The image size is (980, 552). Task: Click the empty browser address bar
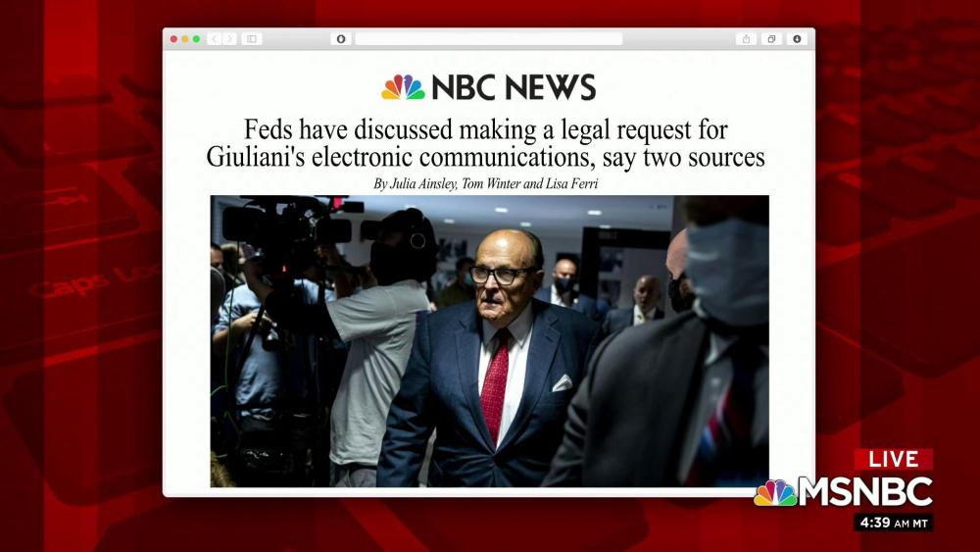[x=489, y=39]
